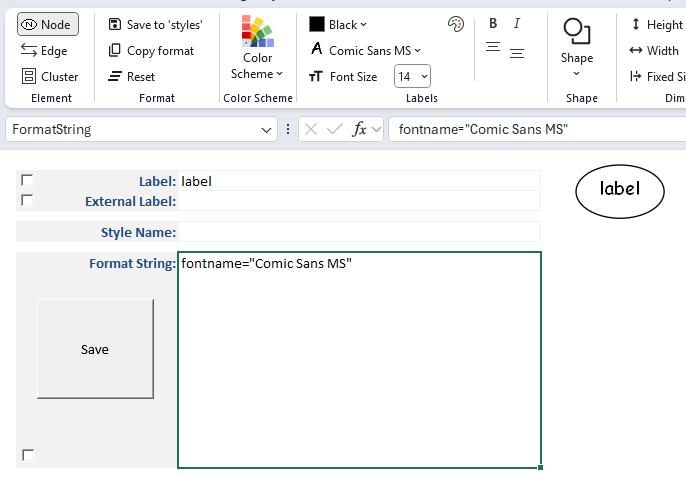Screen dimensions: 686x477
Task: Expand the Comic Sans MS font dropdown
Action: coord(365,50)
